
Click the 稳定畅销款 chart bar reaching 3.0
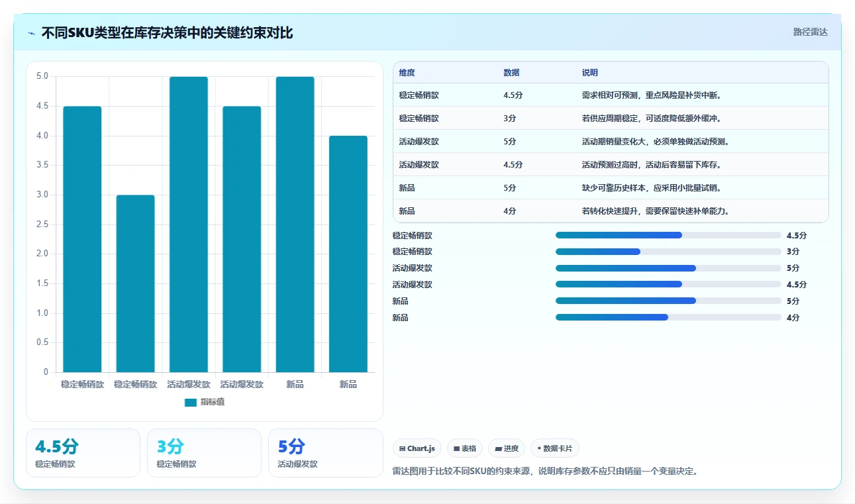(135, 283)
